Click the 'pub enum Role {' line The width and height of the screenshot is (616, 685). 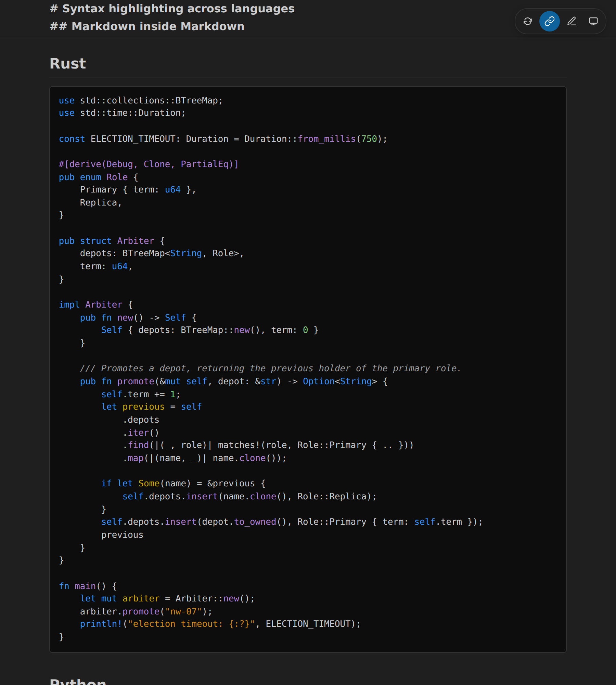coord(99,177)
